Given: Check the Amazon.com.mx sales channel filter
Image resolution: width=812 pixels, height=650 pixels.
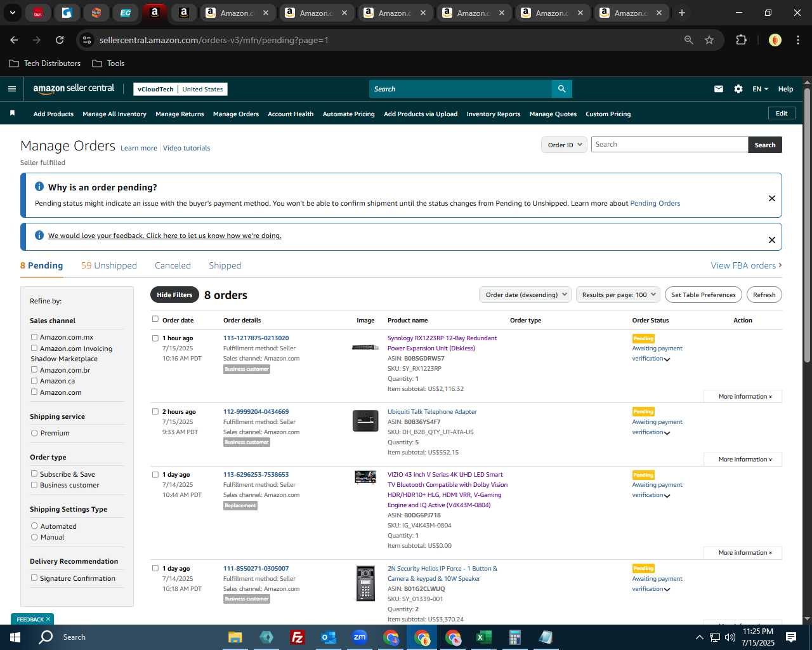Looking at the screenshot, I should pos(34,337).
